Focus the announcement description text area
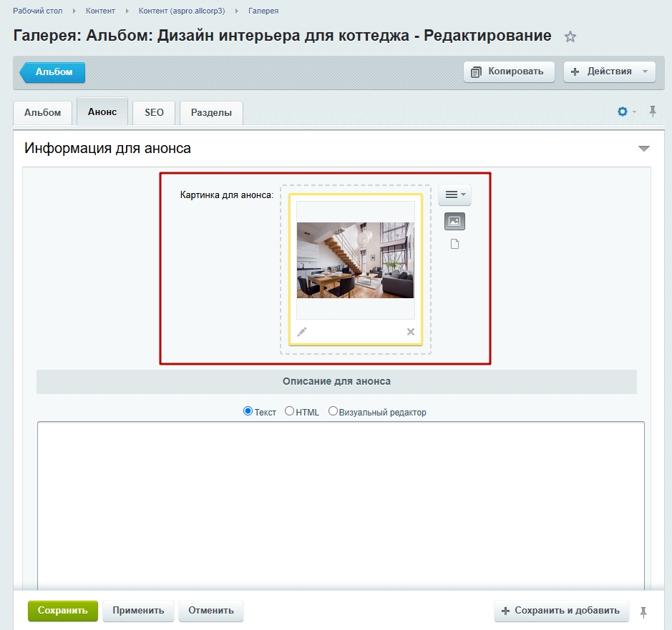Image resolution: width=672 pixels, height=630 pixels. tap(341, 506)
